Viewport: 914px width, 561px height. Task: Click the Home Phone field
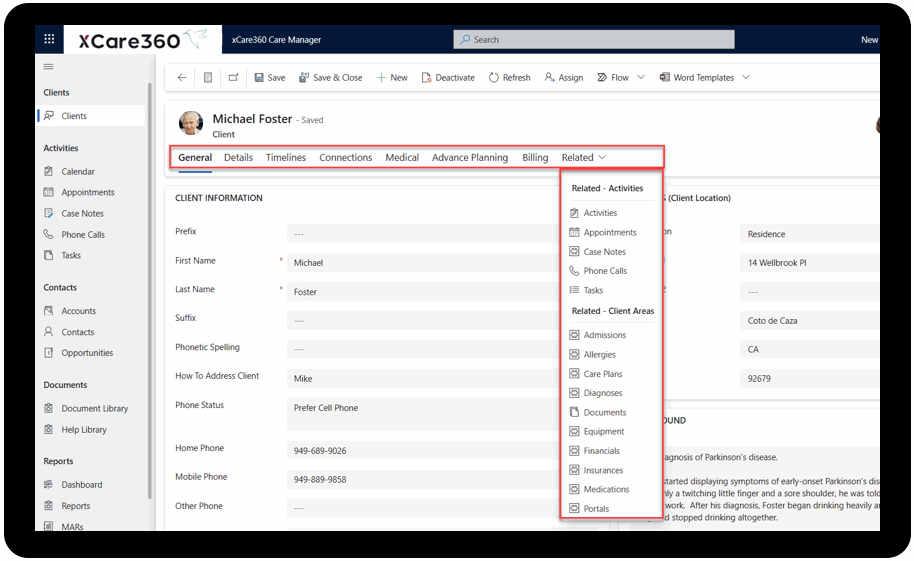click(x=423, y=450)
